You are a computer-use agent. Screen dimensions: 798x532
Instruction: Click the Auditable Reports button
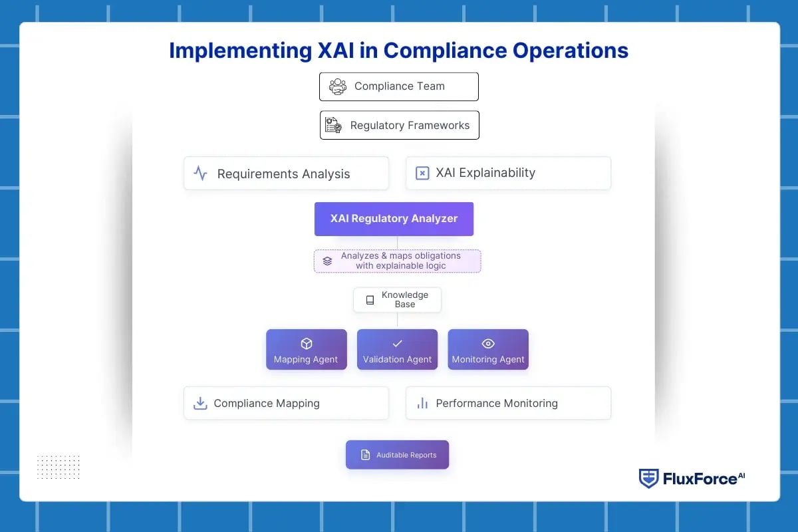[397, 454]
